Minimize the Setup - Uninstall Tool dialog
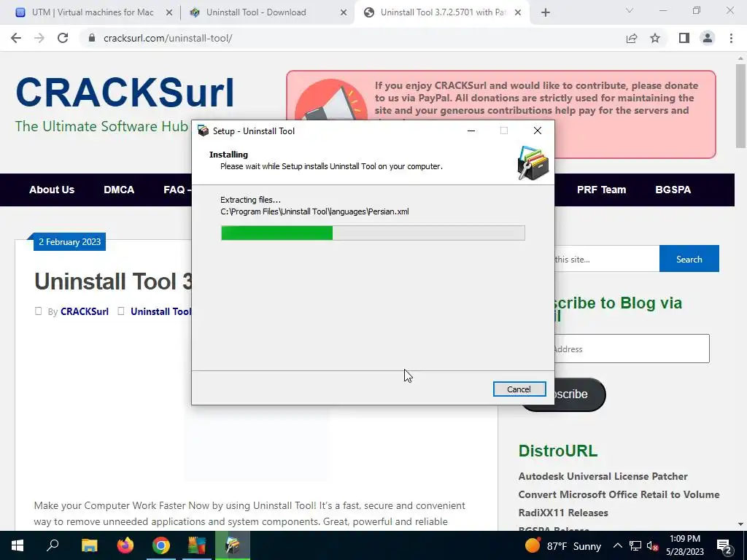Screen dimensions: 747x560 471,131
